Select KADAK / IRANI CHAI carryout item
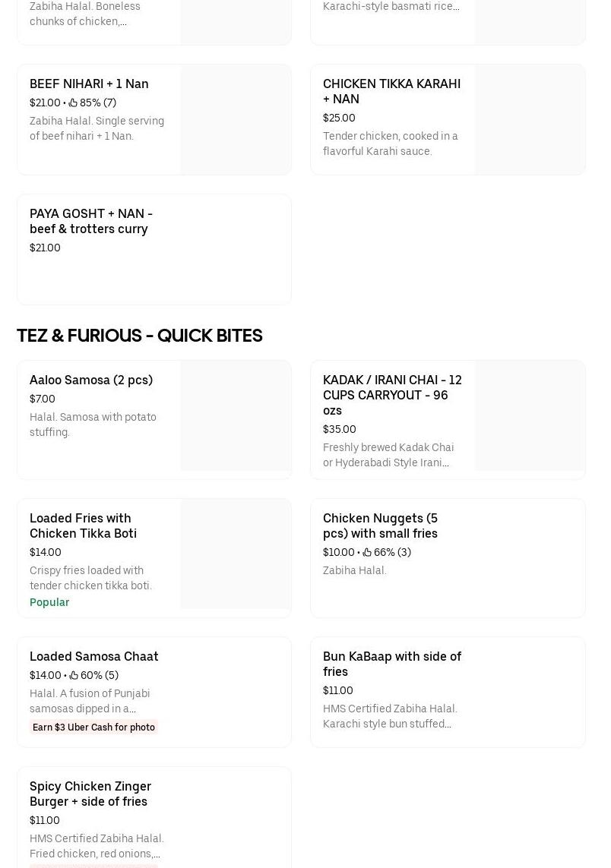Image resolution: width=611 pixels, height=868 pixels. (392, 395)
